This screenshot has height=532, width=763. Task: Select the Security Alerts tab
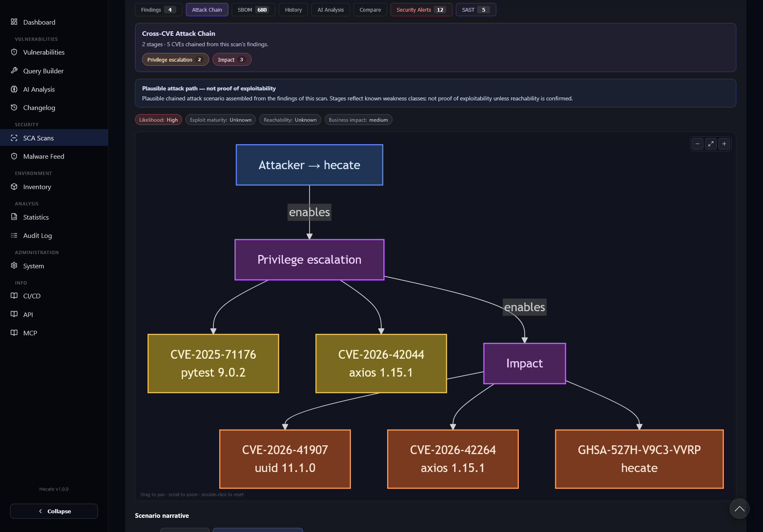(421, 10)
